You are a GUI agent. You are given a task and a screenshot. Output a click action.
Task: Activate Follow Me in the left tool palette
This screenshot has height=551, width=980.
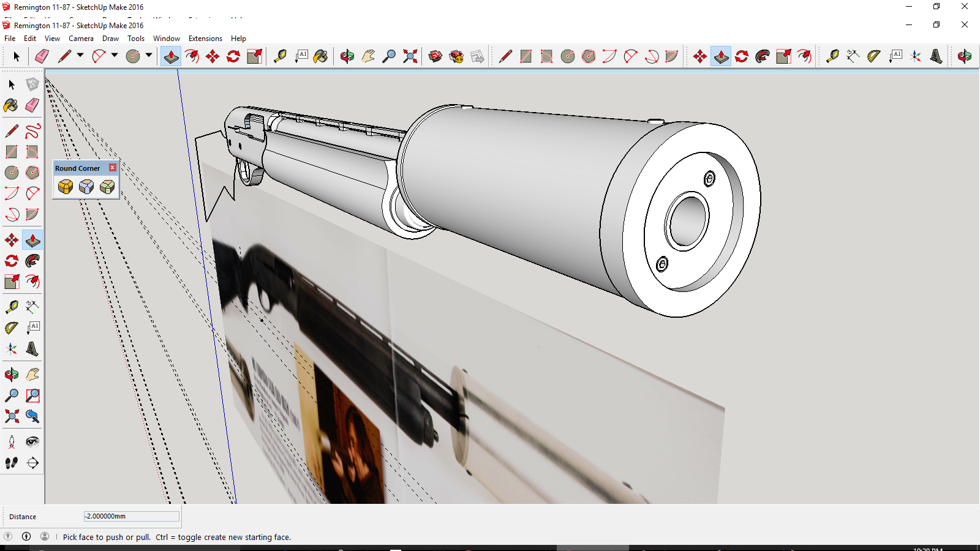[32, 261]
